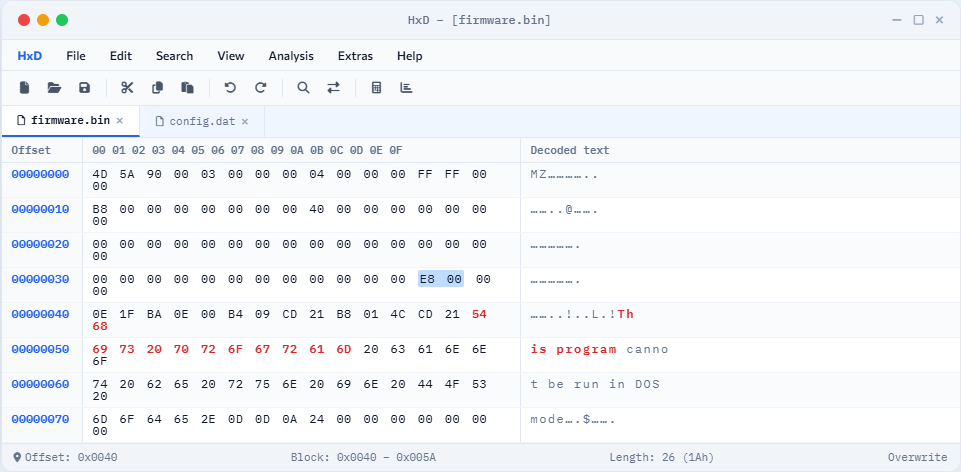This screenshot has height=472, width=961.
Task: Click decoded text 'MZ'
Action: click(539, 174)
